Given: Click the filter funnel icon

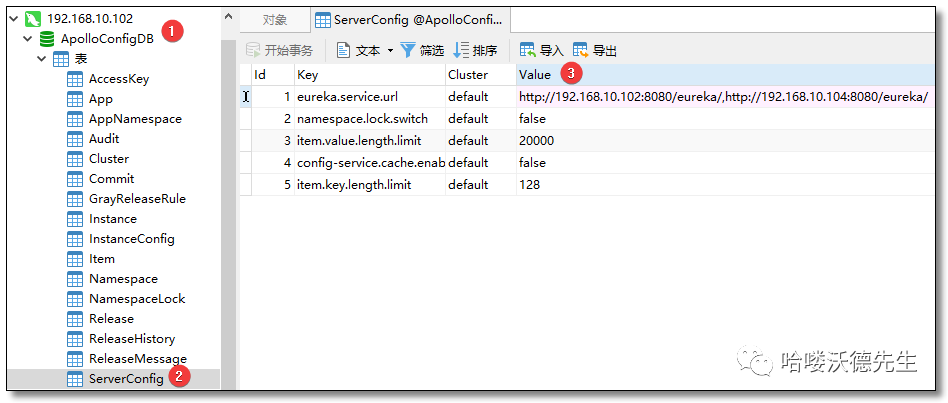Looking at the screenshot, I should [x=408, y=50].
